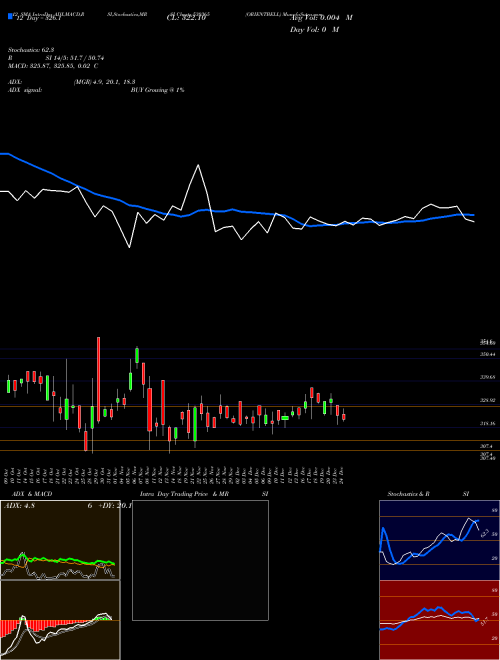The width and height of the screenshot is (500, 660).
Task: Click the 'Stochastics: 62.3' reading
Action: click(x=31, y=50)
